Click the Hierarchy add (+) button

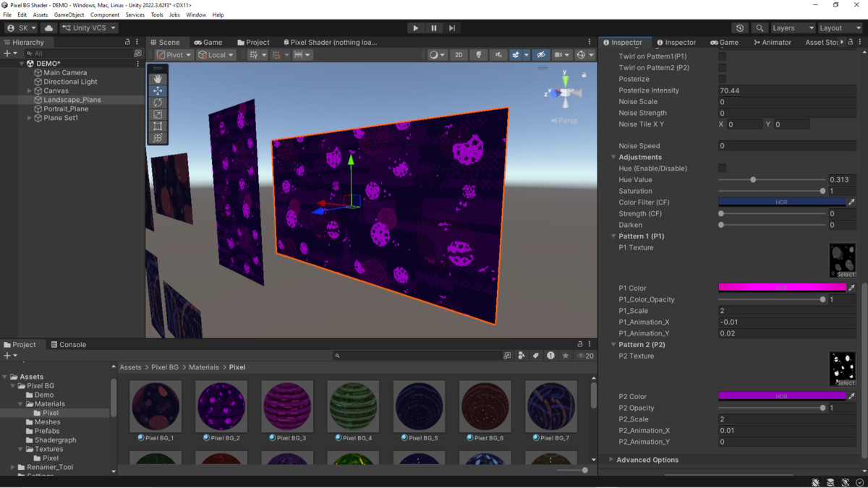pos(9,53)
